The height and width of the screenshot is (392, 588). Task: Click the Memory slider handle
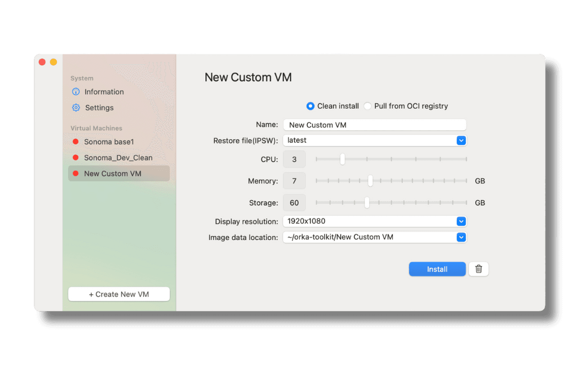click(x=370, y=181)
